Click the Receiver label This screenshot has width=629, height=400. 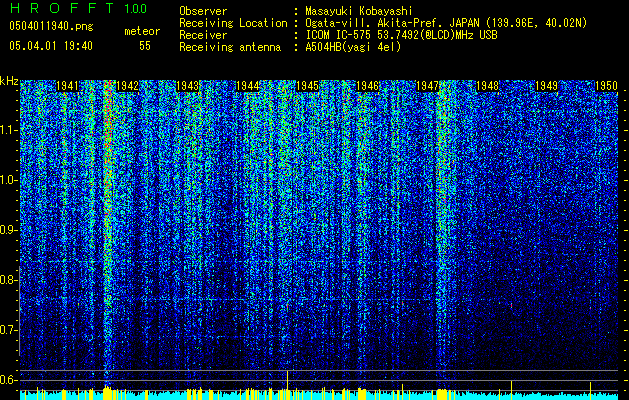point(203,35)
